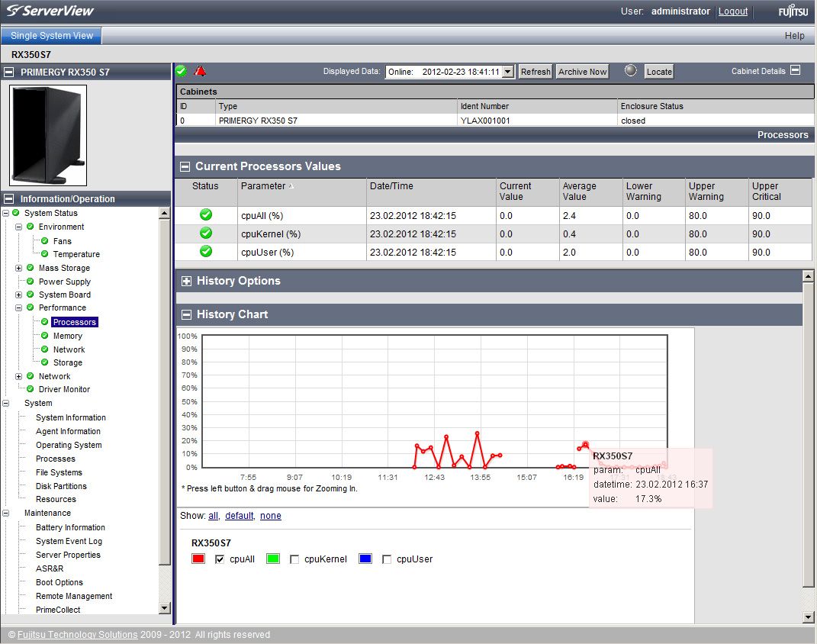
Task: Click the cpuUser row green status icon
Action: tap(206, 251)
